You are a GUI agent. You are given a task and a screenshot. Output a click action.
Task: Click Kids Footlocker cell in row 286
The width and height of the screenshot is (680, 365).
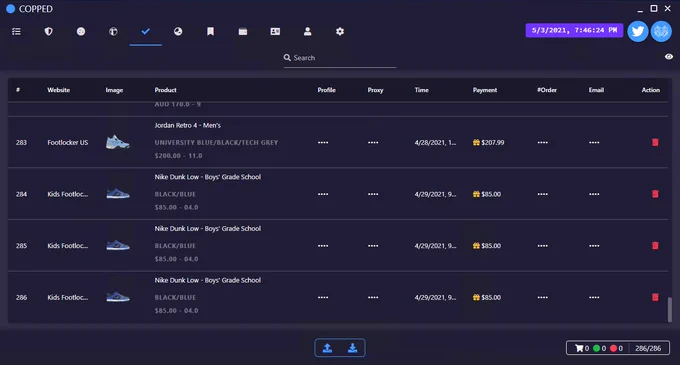[68, 297]
